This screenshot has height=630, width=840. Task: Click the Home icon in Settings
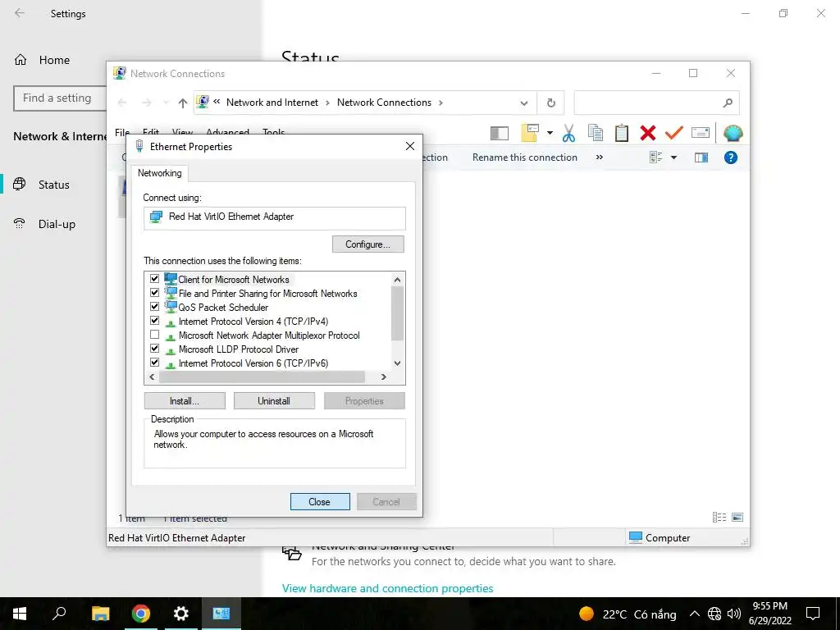pyautogui.click(x=21, y=59)
